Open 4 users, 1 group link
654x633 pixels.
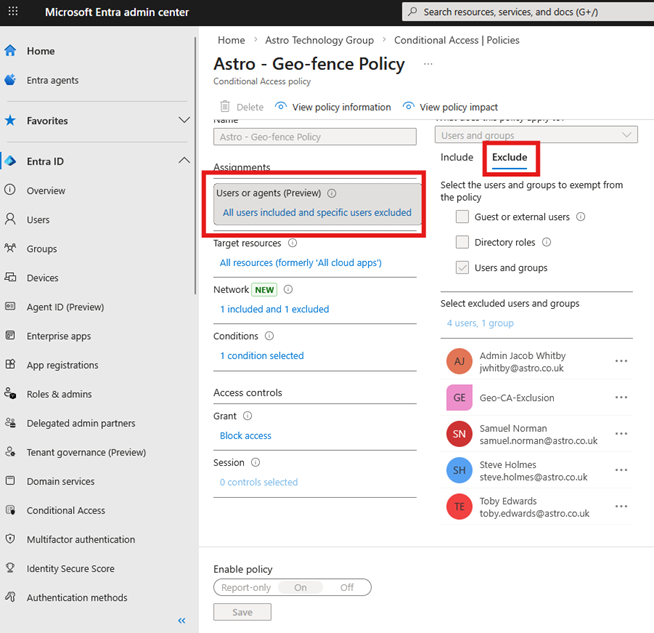[x=480, y=323]
